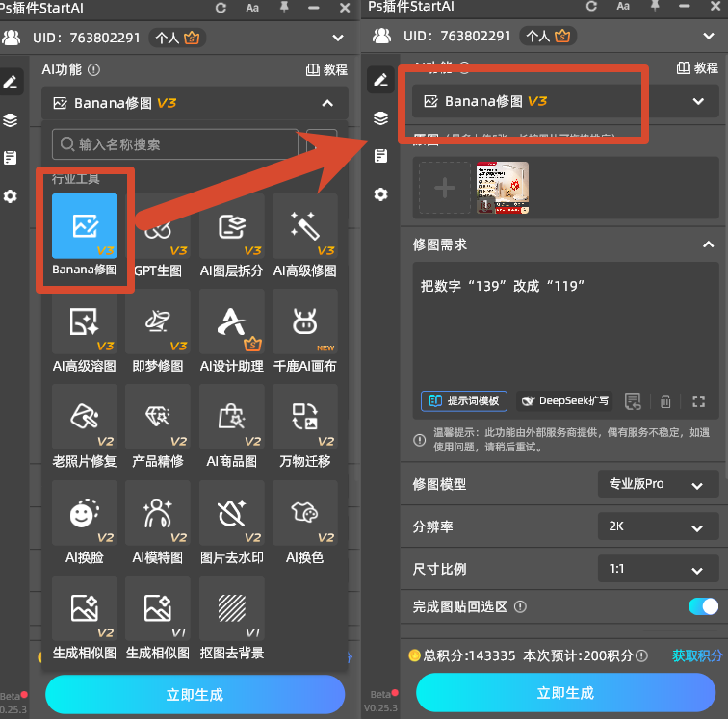
Task: Expand the prompt box to fullscreen
Action: pos(698,401)
